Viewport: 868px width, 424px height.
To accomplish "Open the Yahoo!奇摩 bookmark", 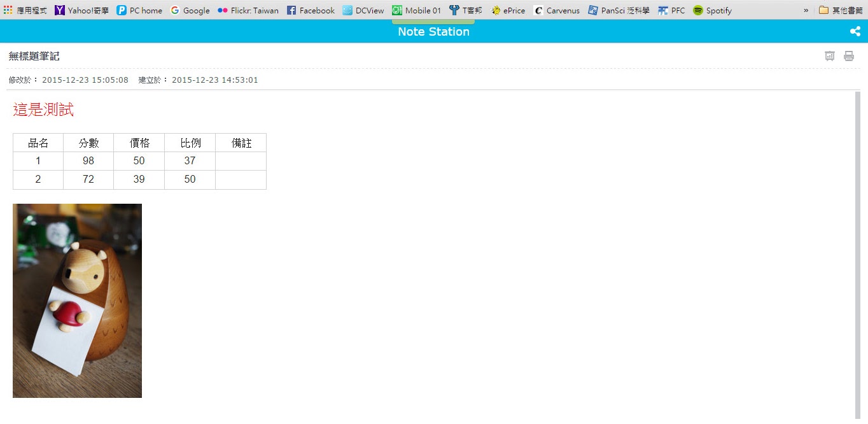I will click(82, 10).
